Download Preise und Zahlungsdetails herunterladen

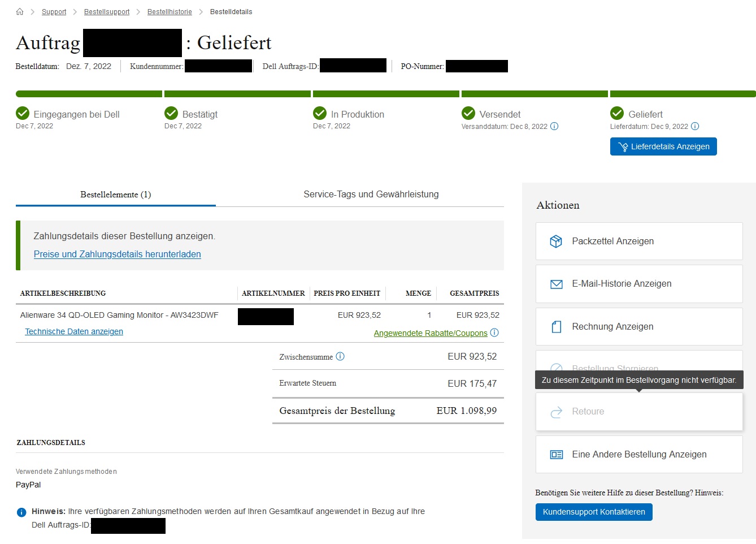pyautogui.click(x=118, y=254)
